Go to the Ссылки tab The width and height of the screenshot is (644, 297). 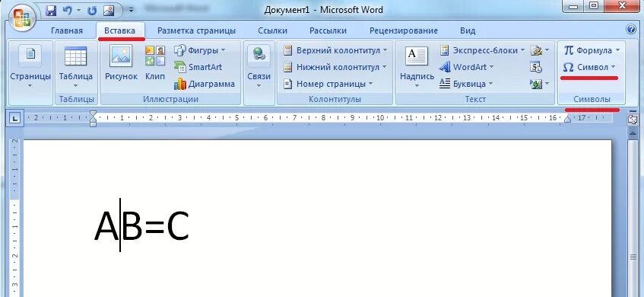[272, 31]
